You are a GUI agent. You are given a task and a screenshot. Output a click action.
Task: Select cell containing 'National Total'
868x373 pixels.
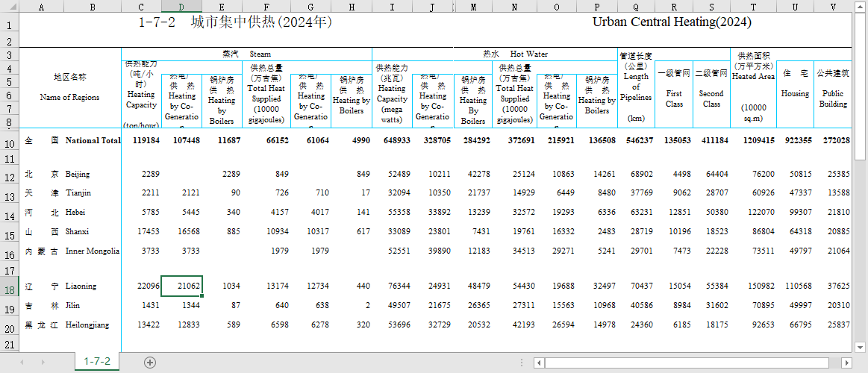tap(93, 140)
